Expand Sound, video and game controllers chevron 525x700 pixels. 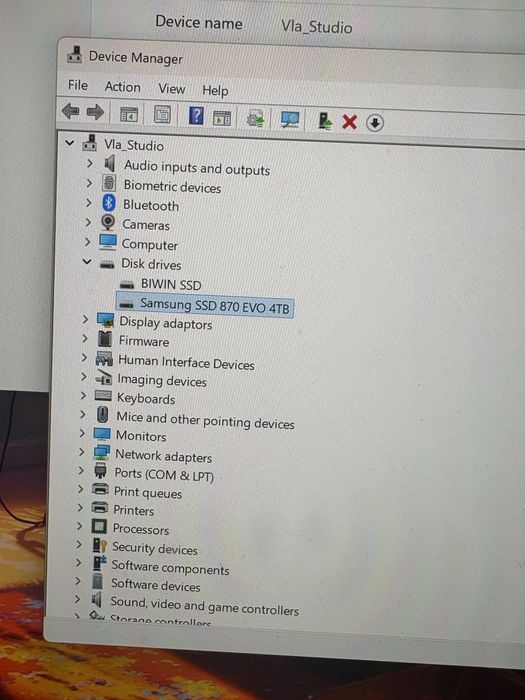coord(78,599)
